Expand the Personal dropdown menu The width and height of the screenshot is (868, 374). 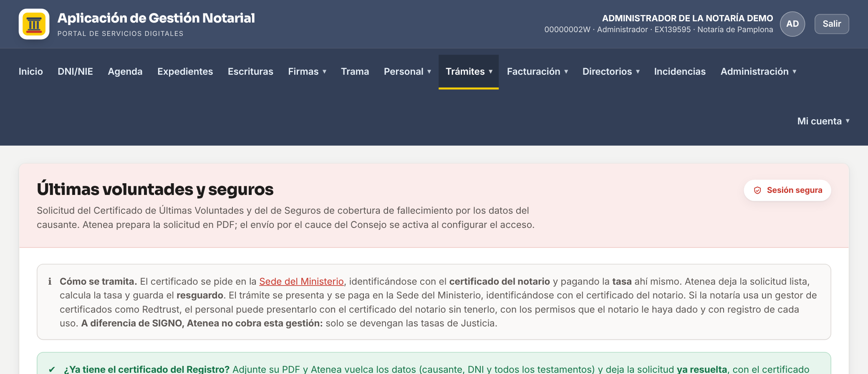[x=407, y=71]
